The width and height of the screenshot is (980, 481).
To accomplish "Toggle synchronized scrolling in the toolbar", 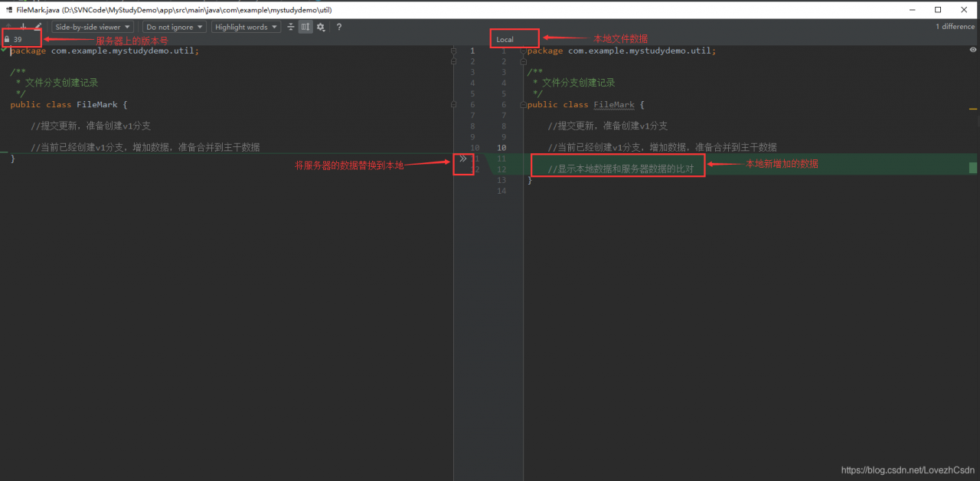I will click(x=305, y=27).
